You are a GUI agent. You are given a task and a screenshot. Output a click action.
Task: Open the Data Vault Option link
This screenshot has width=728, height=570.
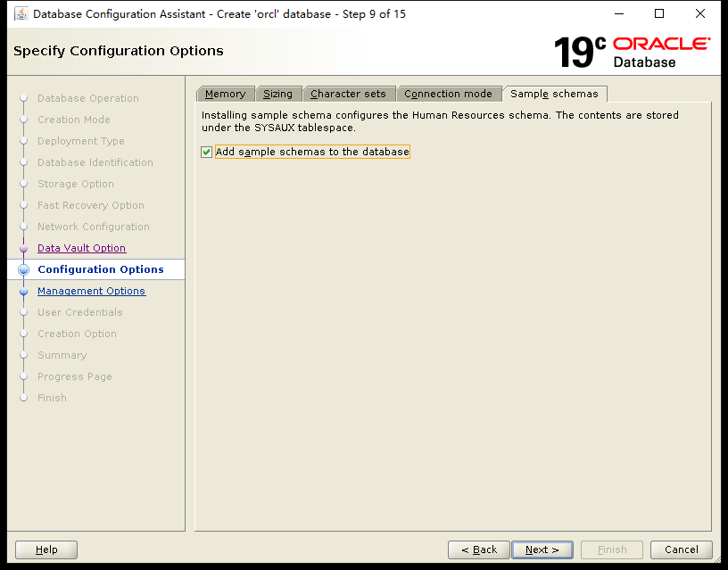coord(82,248)
